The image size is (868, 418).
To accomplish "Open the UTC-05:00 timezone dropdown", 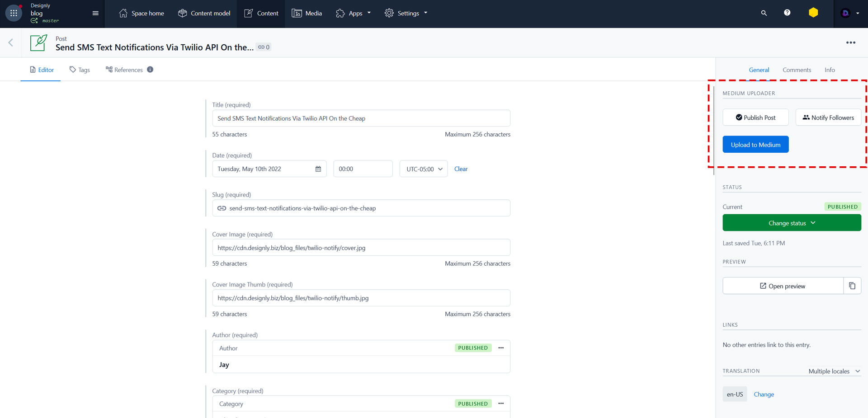I will 424,169.
